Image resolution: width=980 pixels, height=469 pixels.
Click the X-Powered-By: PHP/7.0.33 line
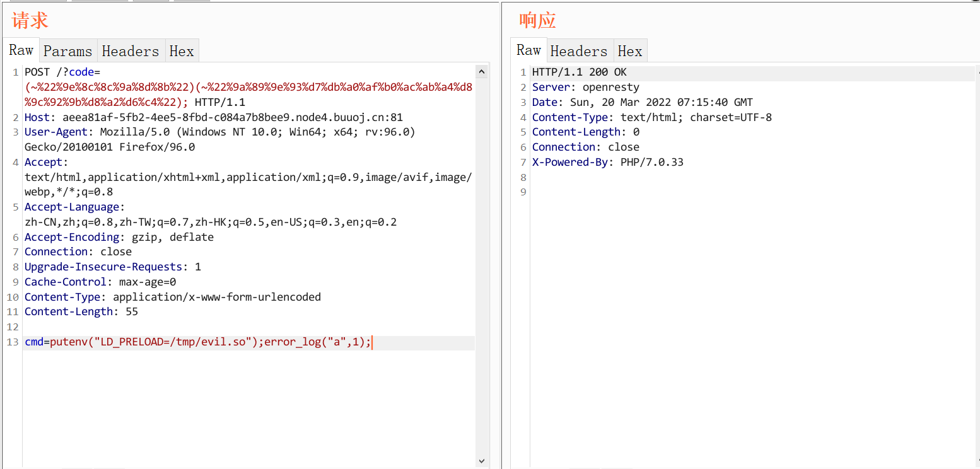[608, 162]
